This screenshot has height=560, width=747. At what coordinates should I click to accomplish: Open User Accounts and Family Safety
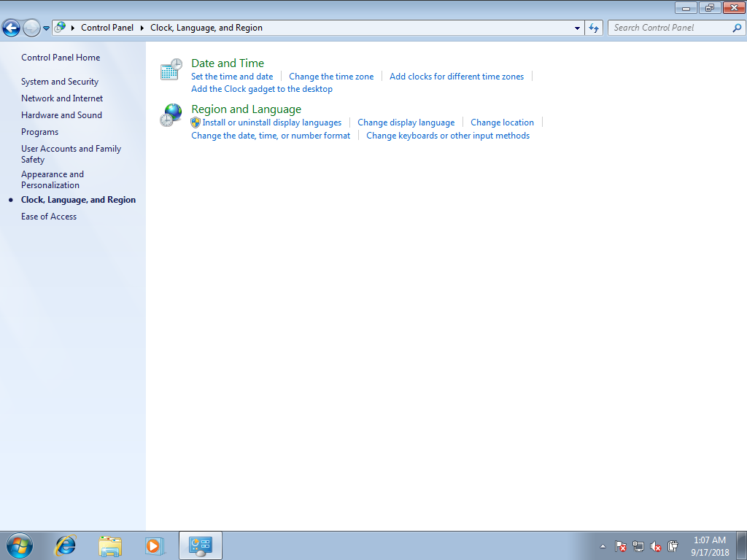(x=71, y=154)
